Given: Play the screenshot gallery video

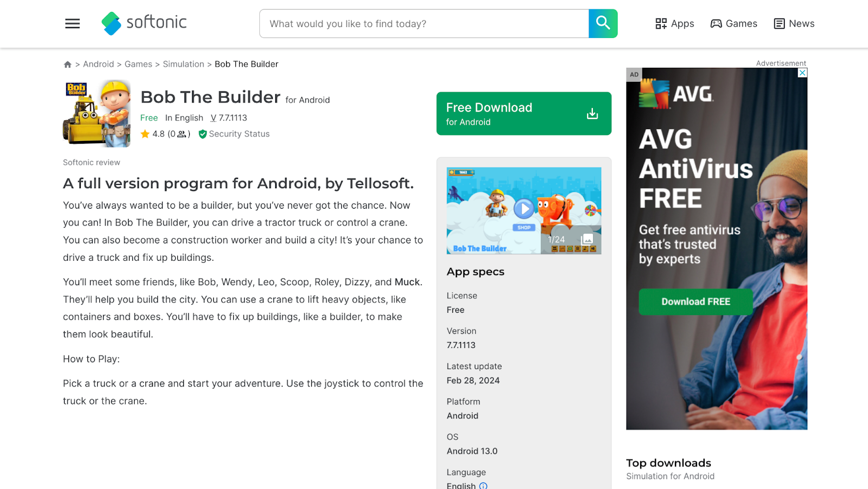Looking at the screenshot, I should (x=524, y=209).
